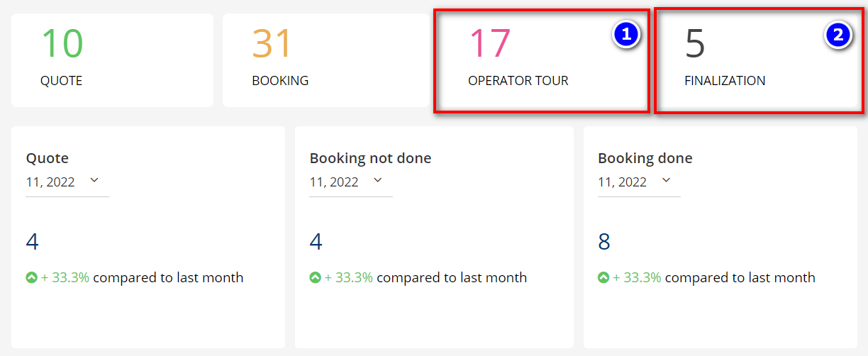Click up-arrow icon in Booking not done card
The height and width of the screenshot is (356, 868).
[x=315, y=278]
